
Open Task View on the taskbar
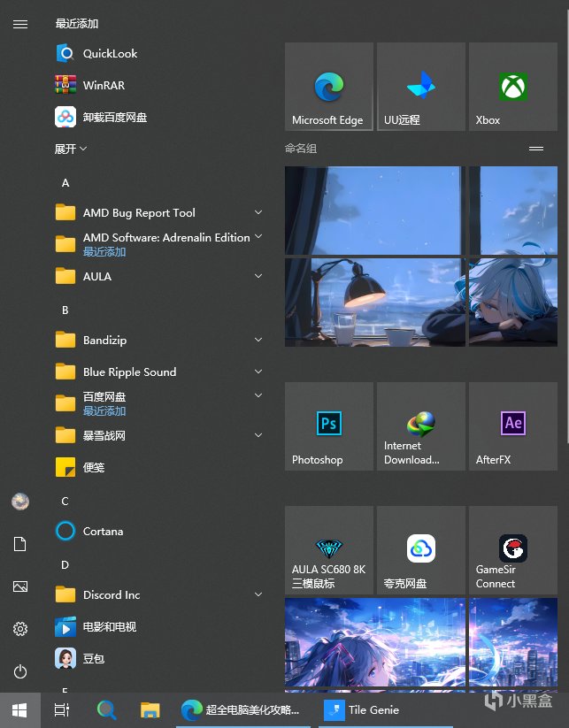pyautogui.click(x=62, y=710)
